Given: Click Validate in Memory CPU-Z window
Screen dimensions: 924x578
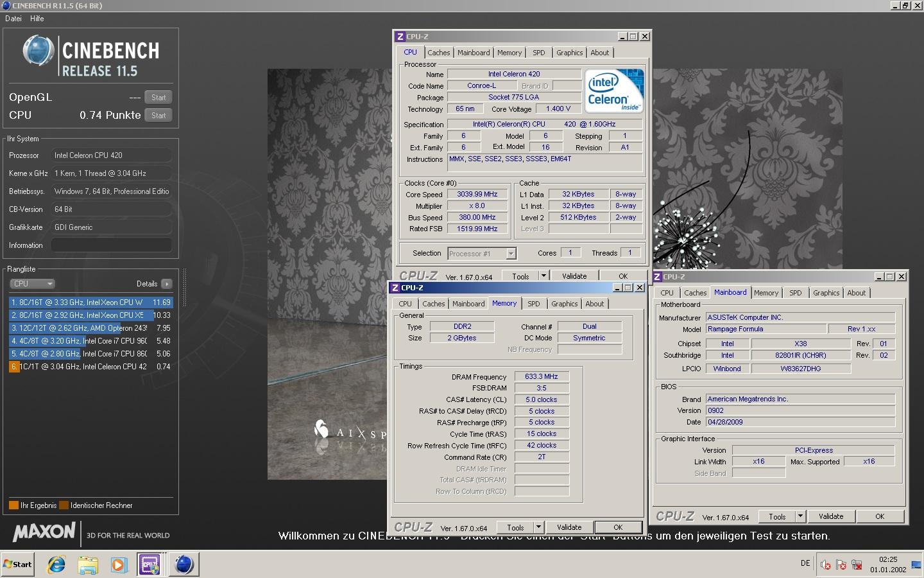Looking at the screenshot, I should (x=569, y=527).
